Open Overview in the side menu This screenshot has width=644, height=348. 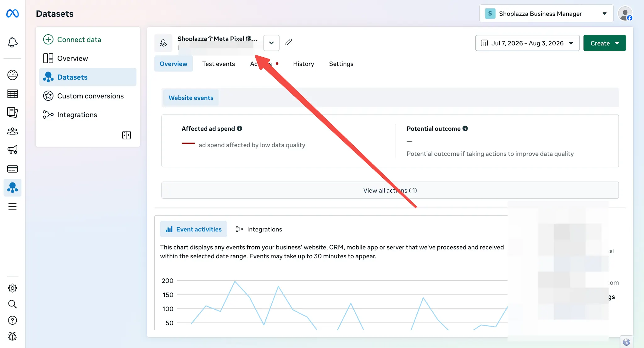click(x=88, y=58)
